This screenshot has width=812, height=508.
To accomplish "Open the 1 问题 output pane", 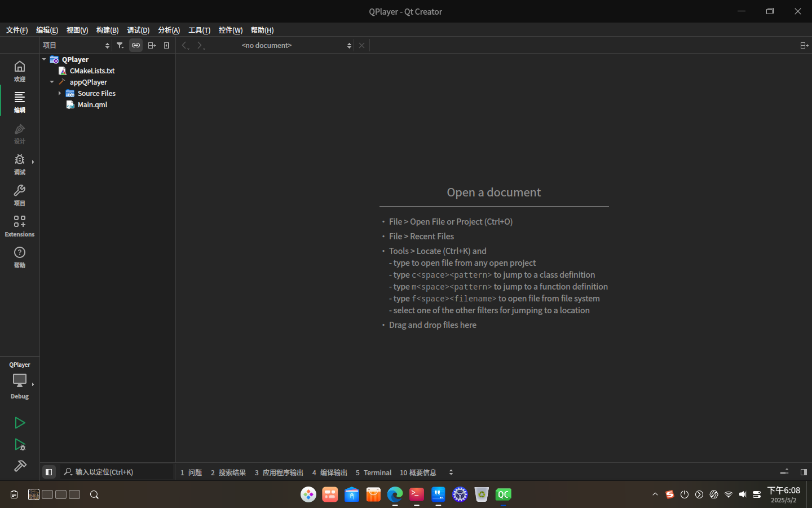I will point(191,472).
